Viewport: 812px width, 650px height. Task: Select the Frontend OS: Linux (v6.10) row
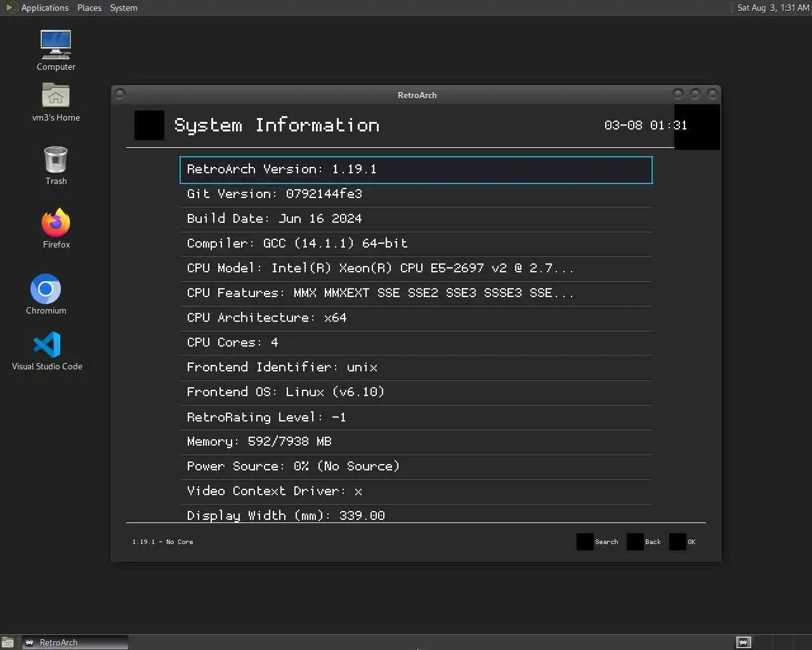(x=416, y=392)
